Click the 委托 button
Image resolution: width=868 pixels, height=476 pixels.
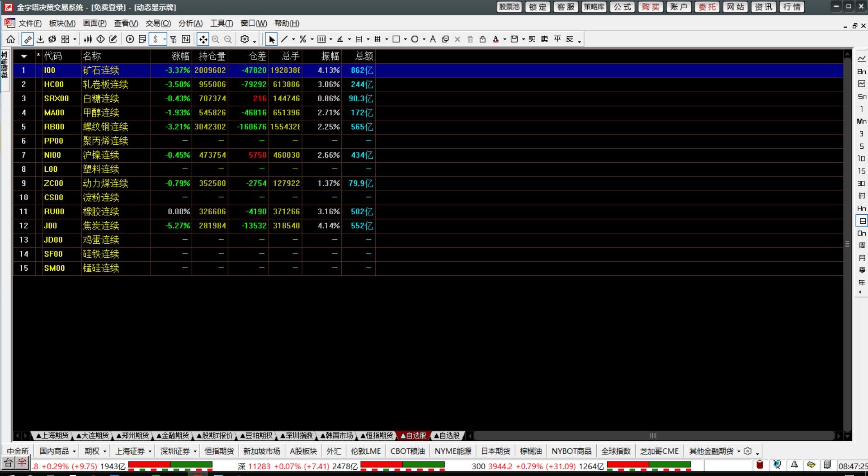coord(707,7)
